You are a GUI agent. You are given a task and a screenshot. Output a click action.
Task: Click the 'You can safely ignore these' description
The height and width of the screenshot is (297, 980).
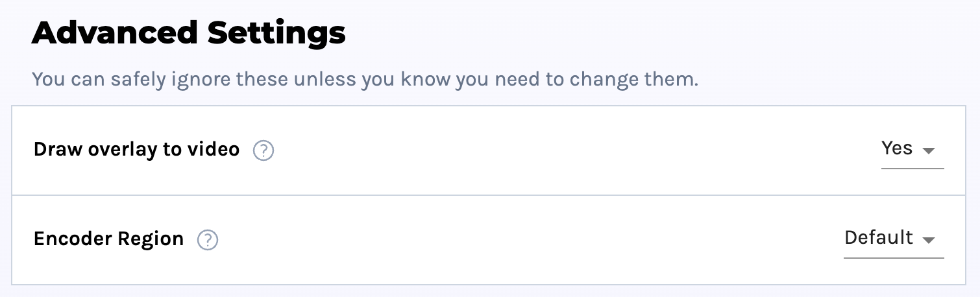[365, 80]
